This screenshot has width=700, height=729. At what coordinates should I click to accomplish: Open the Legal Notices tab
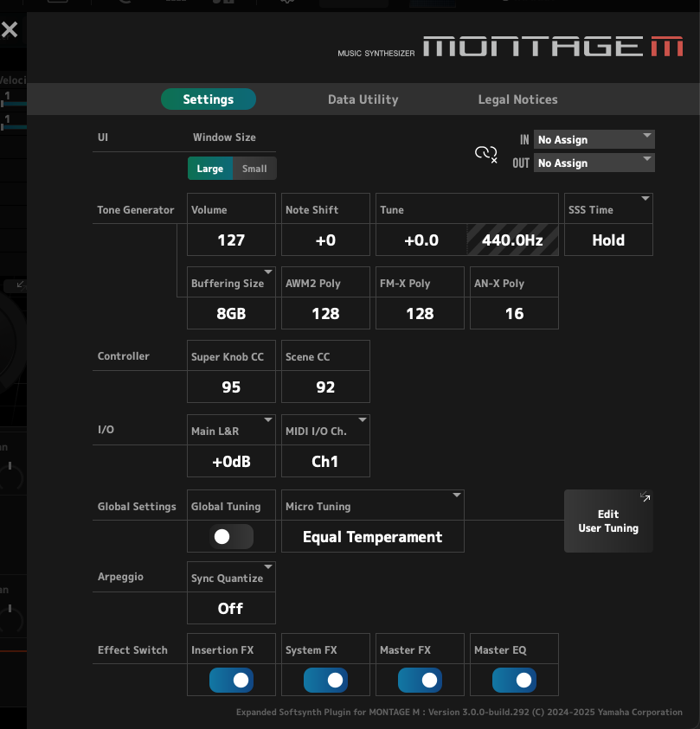point(517,99)
